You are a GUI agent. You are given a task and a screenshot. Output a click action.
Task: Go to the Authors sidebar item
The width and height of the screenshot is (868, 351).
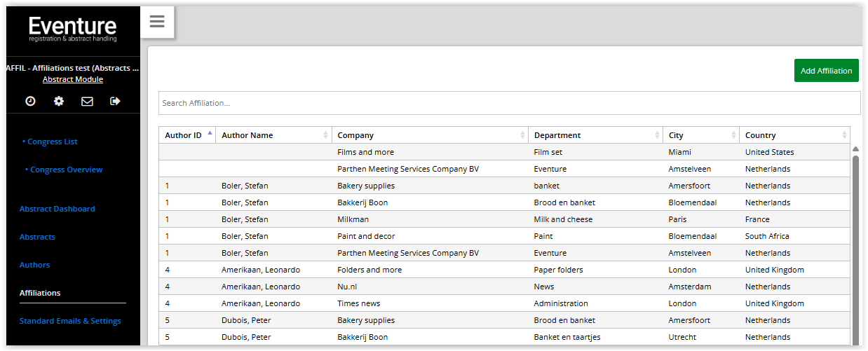point(35,265)
